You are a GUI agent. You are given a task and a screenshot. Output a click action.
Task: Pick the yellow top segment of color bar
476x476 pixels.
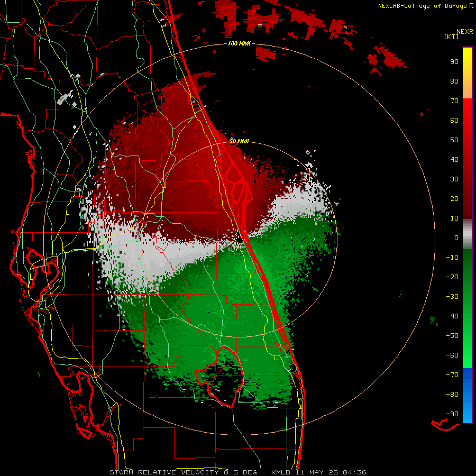467,73
